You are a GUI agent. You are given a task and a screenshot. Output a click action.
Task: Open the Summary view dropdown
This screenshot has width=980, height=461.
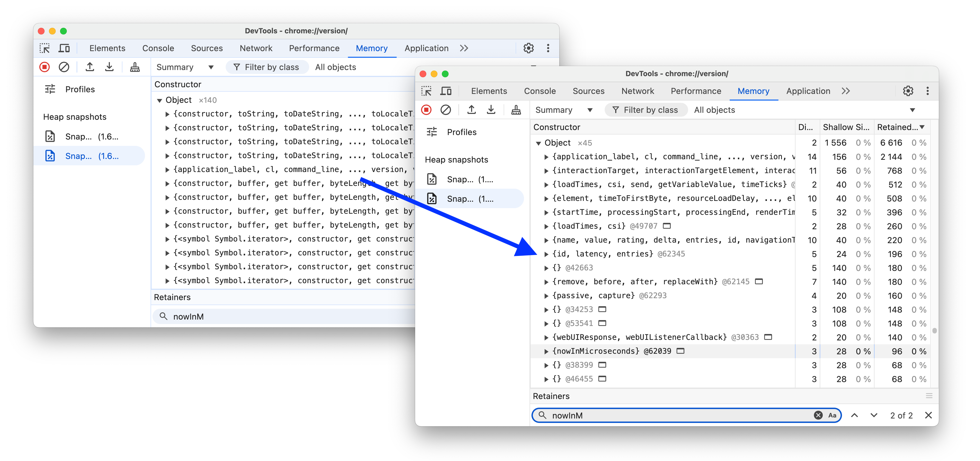click(563, 110)
